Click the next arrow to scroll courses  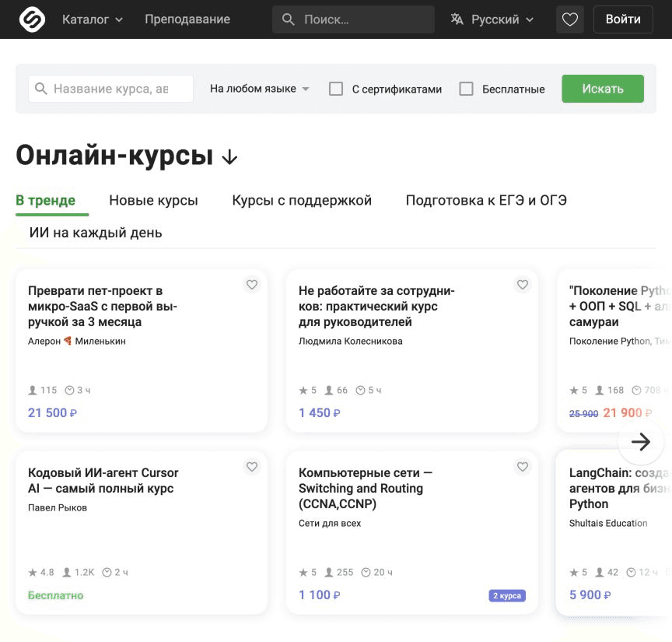[x=641, y=442]
